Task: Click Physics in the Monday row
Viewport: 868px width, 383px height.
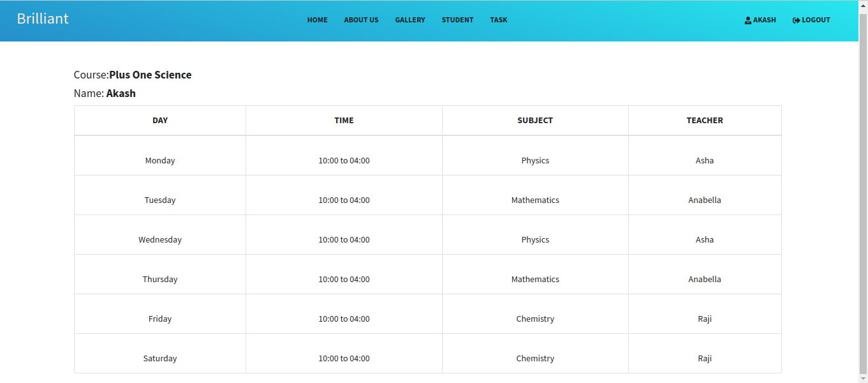Action: (535, 160)
